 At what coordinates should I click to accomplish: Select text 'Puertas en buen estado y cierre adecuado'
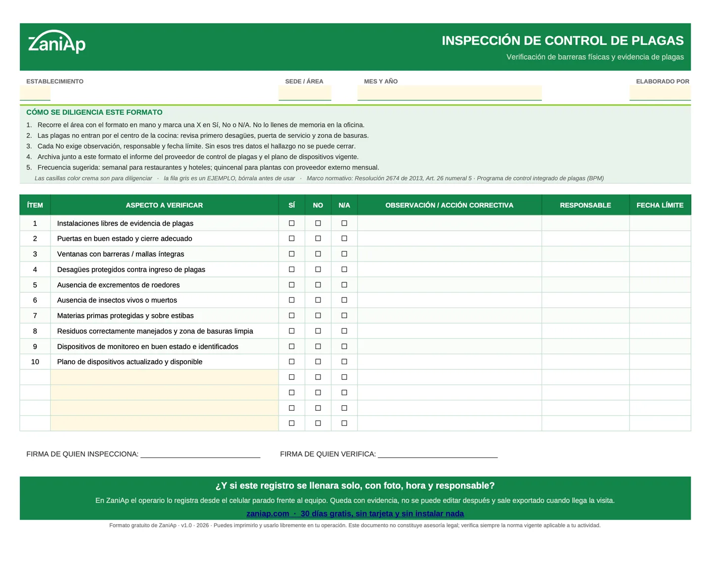point(124,238)
